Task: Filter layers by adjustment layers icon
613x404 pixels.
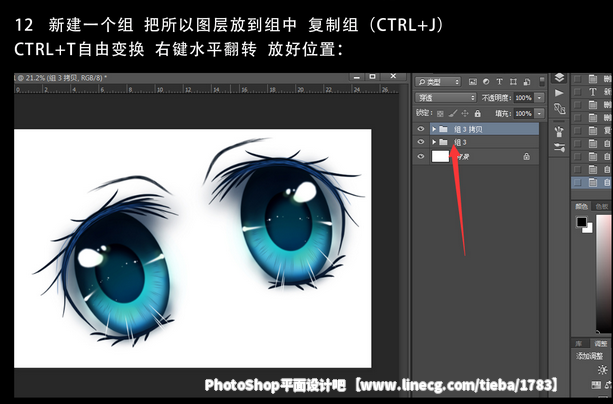Action: (486, 82)
